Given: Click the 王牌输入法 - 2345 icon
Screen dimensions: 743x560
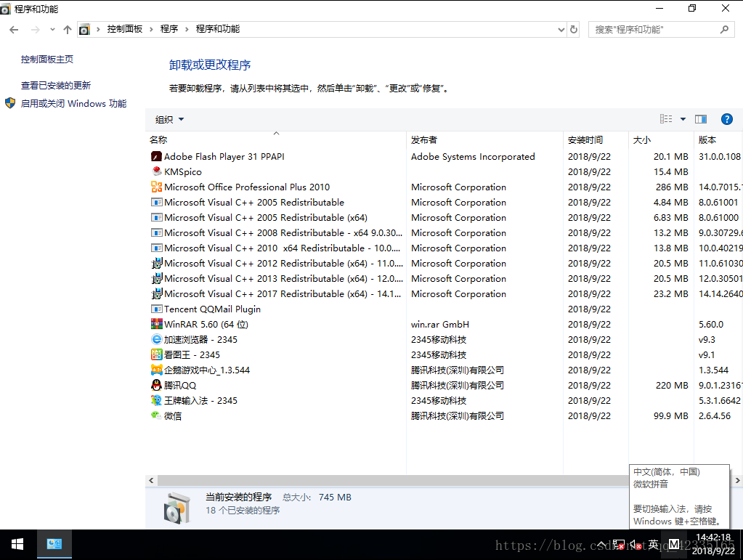Looking at the screenshot, I should (156, 400).
